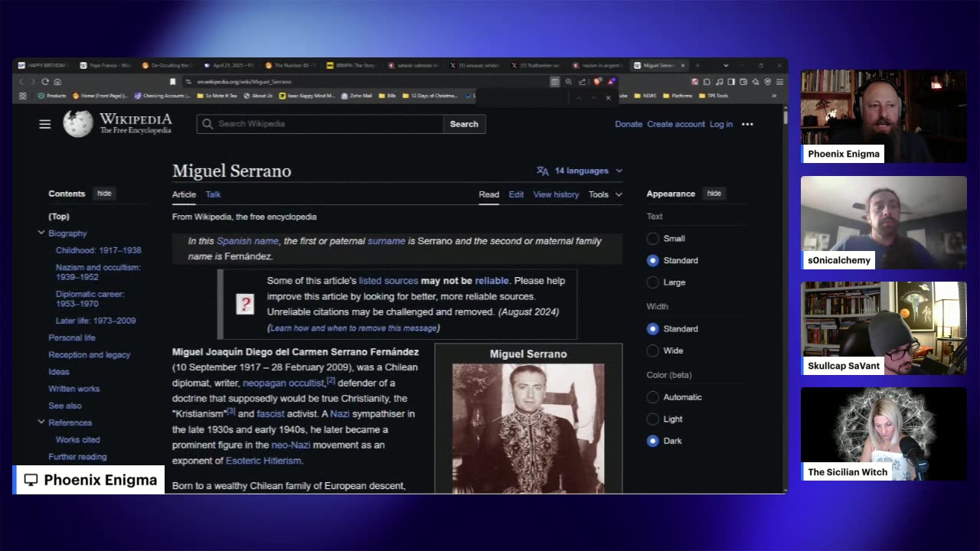
Task: Click the question mark warning icon in notice box
Action: click(x=245, y=305)
